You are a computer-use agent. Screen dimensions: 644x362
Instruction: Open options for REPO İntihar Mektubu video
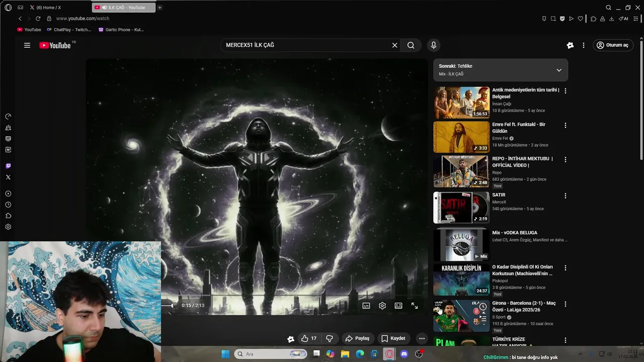click(x=566, y=159)
